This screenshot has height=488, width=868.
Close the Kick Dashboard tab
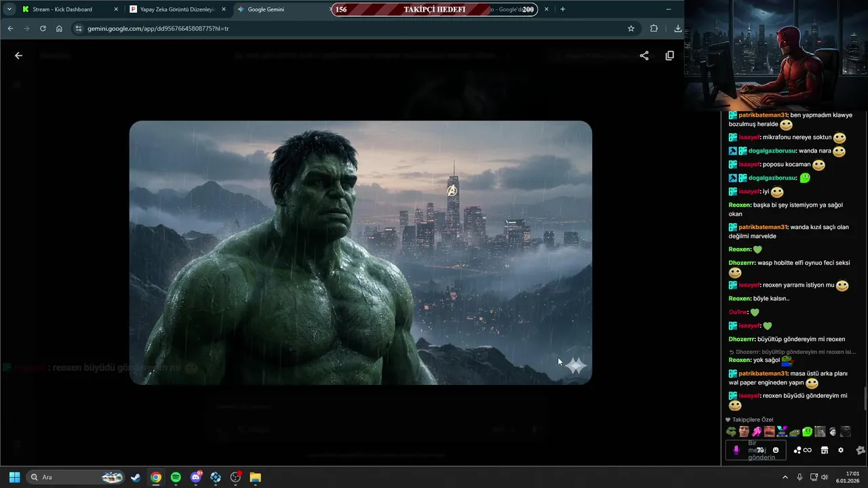pyautogui.click(x=116, y=9)
